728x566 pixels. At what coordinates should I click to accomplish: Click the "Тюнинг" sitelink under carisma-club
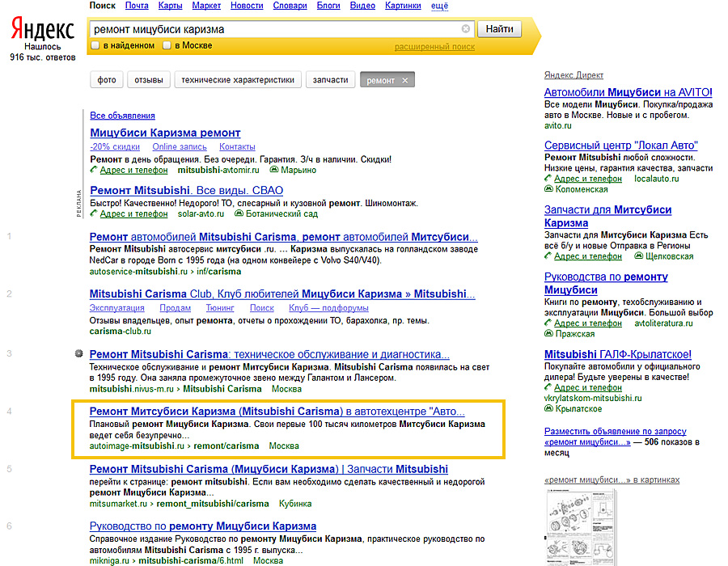tap(219, 308)
